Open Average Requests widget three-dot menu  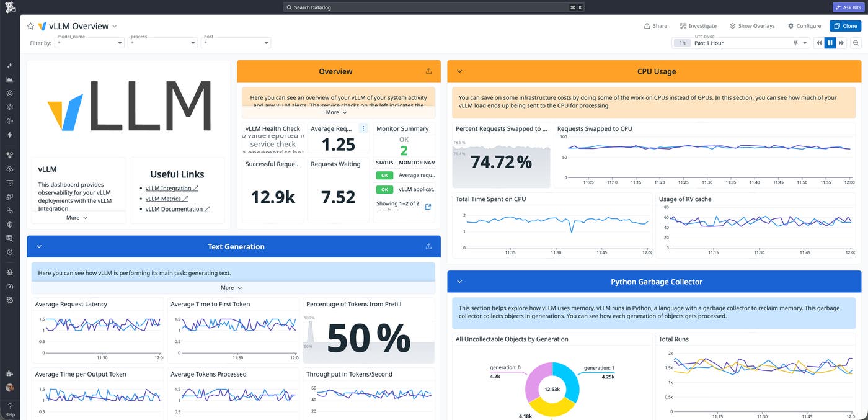pyautogui.click(x=363, y=128)
